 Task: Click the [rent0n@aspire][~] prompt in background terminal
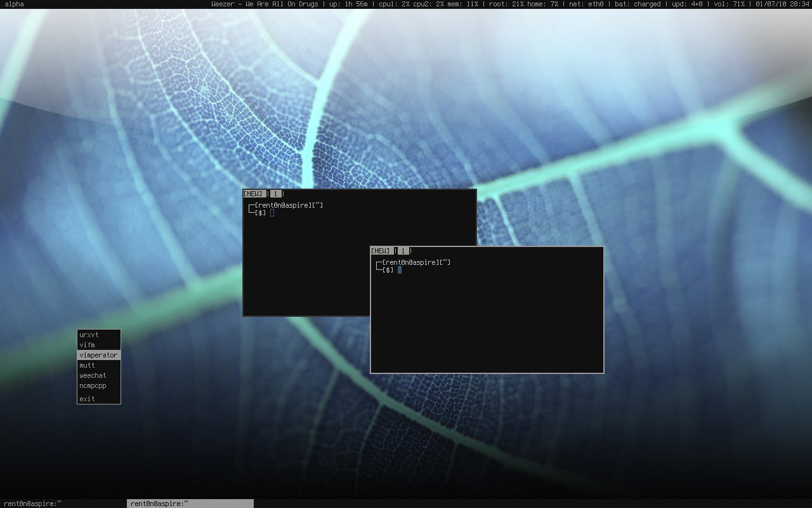click(x=289, y=205)
